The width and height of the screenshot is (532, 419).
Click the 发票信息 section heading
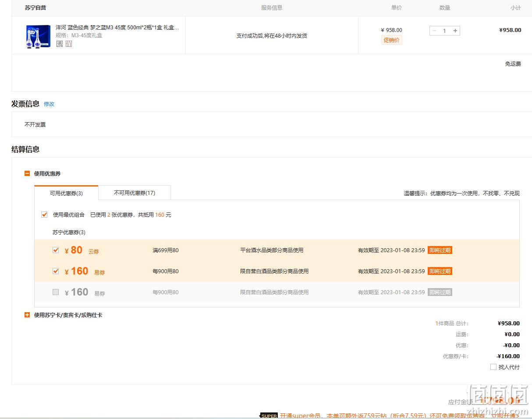(25, 104)
